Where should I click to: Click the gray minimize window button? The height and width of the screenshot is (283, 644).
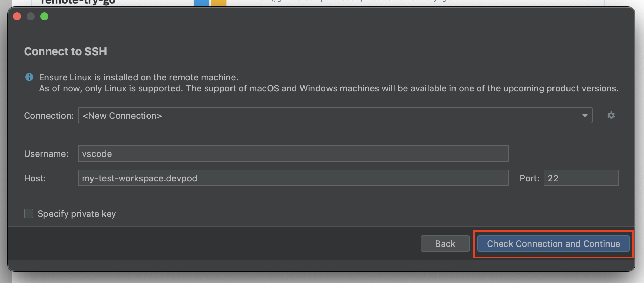(x=31, y=16)
